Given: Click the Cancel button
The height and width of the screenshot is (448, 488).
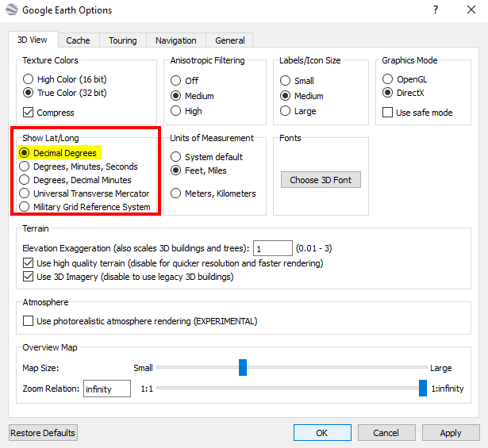Looking at the screenshot, I should point(386,433).
